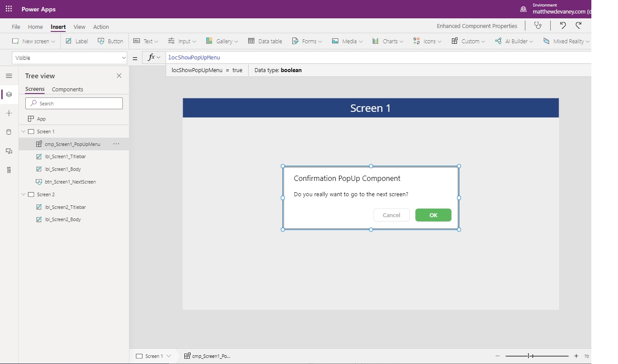Click the green OK button

[433, 215]
